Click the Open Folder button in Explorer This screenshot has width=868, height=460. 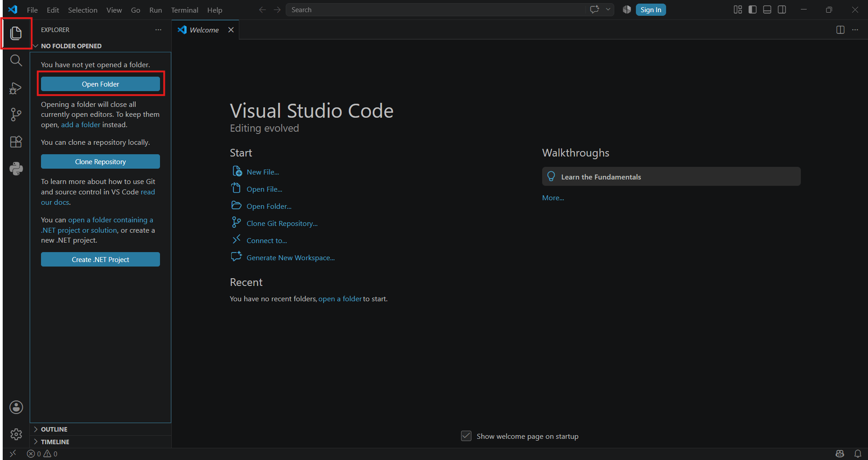[x=101, y=84]
